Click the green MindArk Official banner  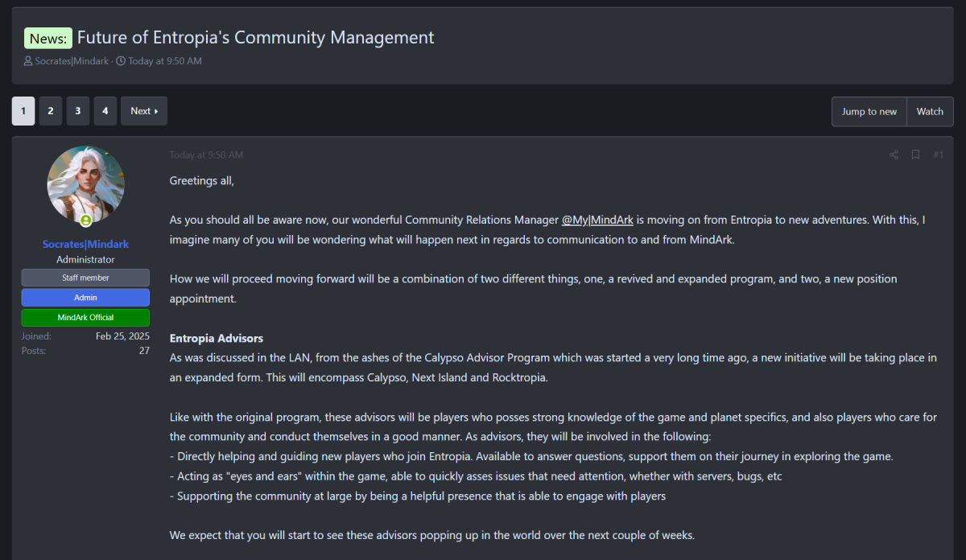click(x=85, y=317)
